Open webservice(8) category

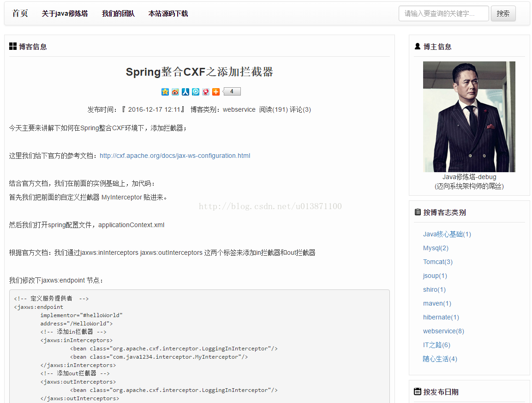(443, 331)
